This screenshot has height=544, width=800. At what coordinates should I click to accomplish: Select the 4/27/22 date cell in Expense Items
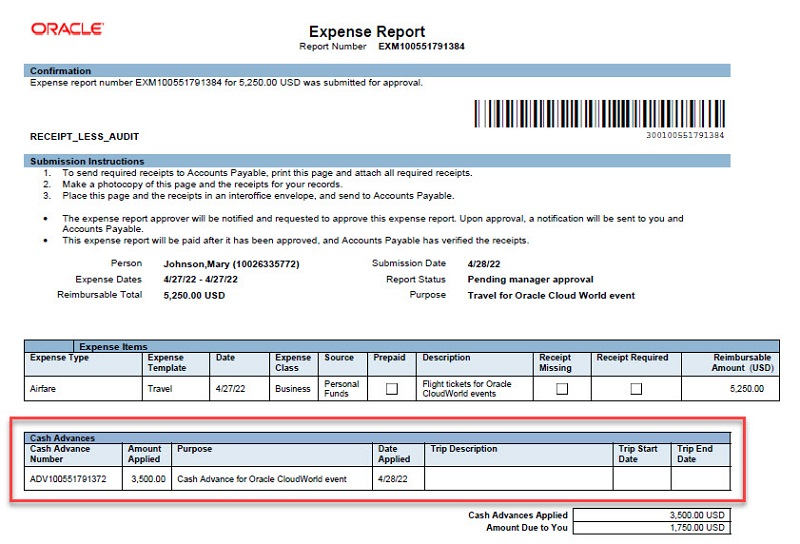[239, 389]
